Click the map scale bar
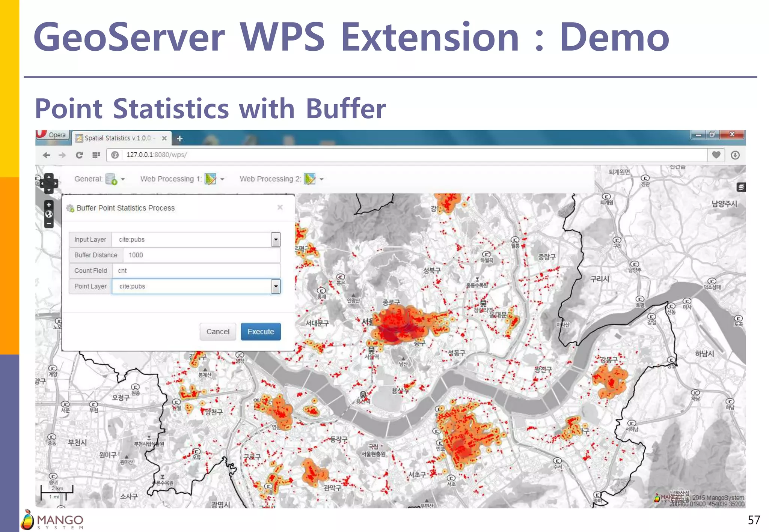 (57, 492)
